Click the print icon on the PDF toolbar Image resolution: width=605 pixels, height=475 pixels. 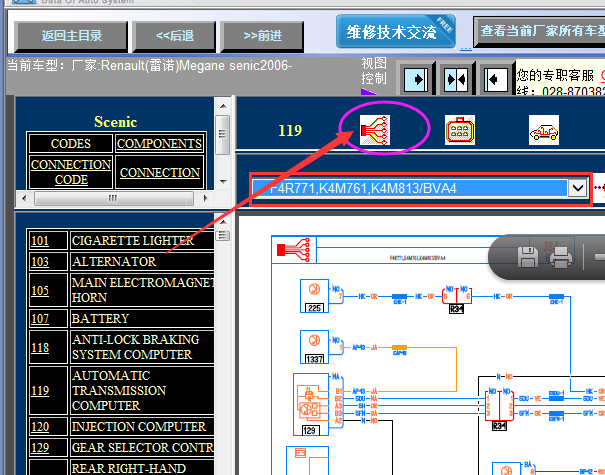pyautogui.click(x=561, y=257)
